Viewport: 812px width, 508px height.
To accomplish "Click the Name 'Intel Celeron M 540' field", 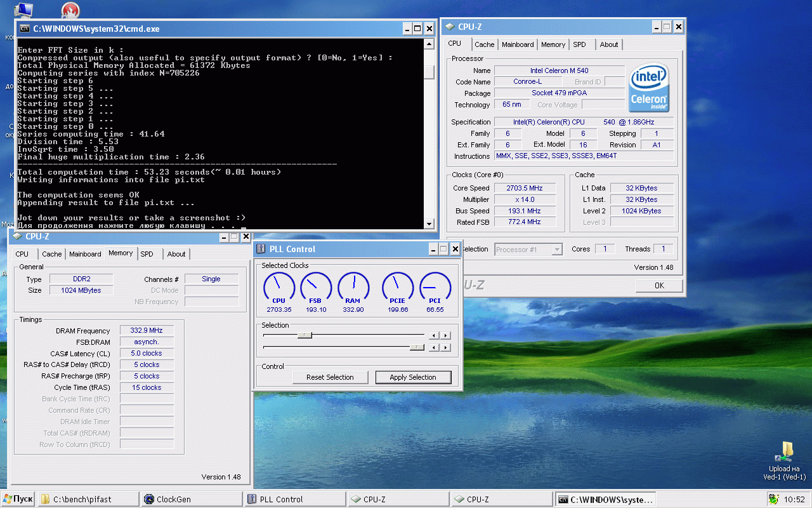I will (560, 70).
